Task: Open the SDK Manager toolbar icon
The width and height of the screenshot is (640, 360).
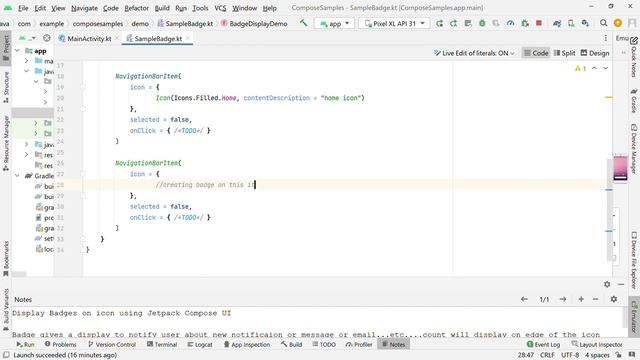Action: point(585,23)
